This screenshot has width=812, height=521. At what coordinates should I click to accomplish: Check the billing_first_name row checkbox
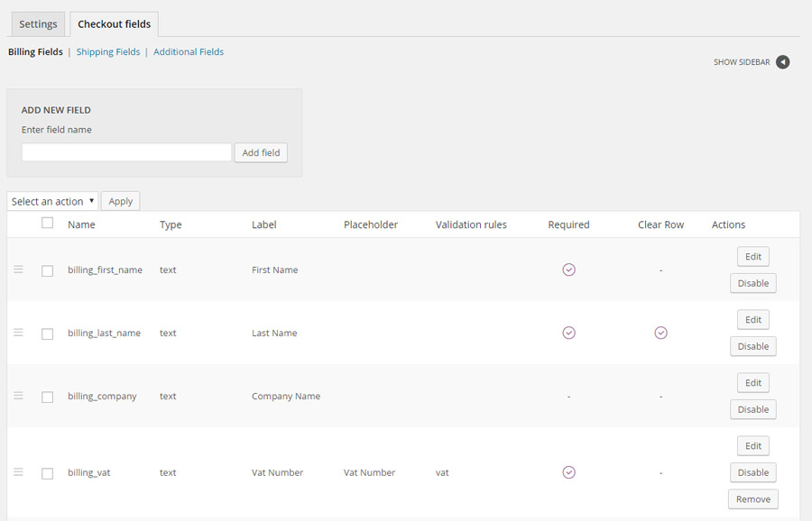pos(48,270)
